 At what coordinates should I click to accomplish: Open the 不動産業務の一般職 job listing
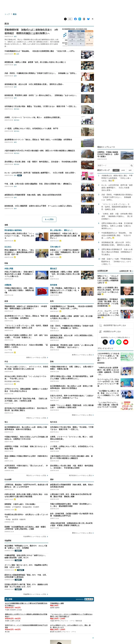tap(57, 603)
